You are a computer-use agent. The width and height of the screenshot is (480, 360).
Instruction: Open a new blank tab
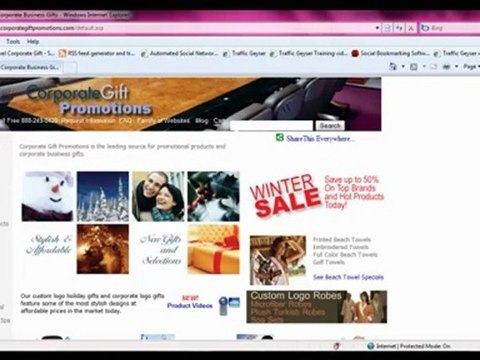coord(69,68)
